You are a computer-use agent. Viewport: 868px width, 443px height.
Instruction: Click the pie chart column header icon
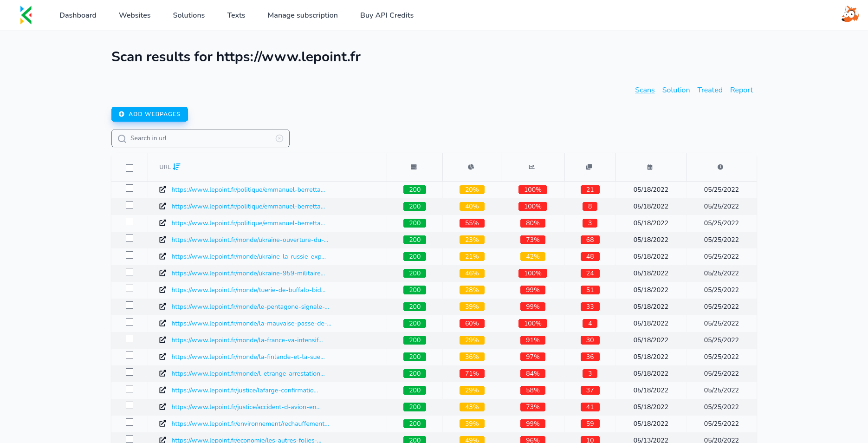pos(471,167)
